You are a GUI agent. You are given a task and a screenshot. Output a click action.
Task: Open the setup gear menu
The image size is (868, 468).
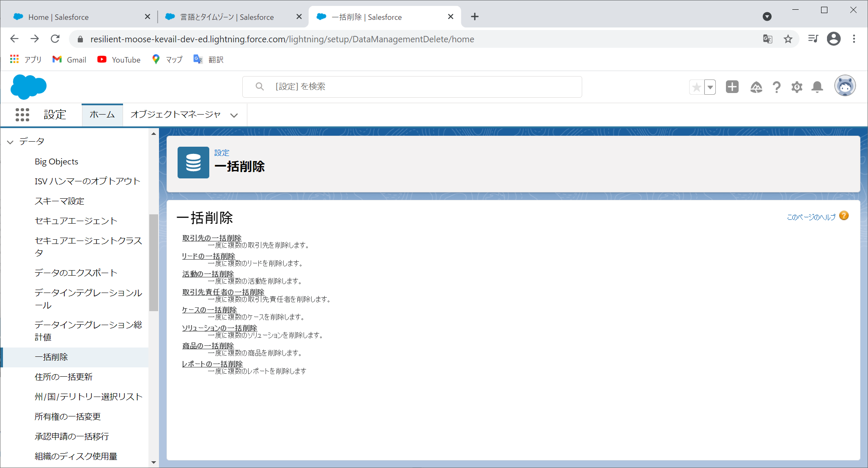[x=797, y=87]
